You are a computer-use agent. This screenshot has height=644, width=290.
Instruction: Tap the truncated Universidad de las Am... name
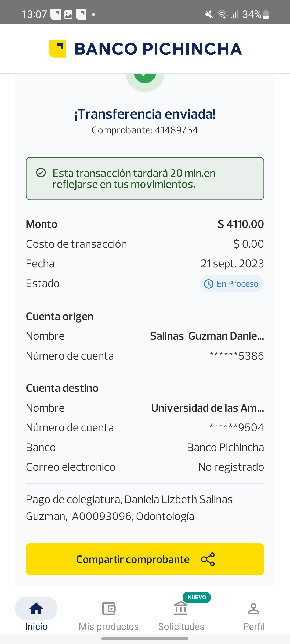click(208, 408)
